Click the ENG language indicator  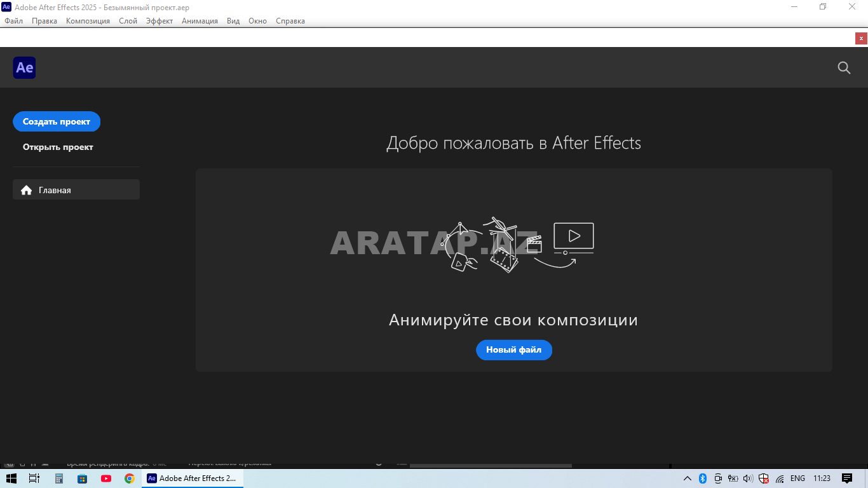(x=797, y=478)
